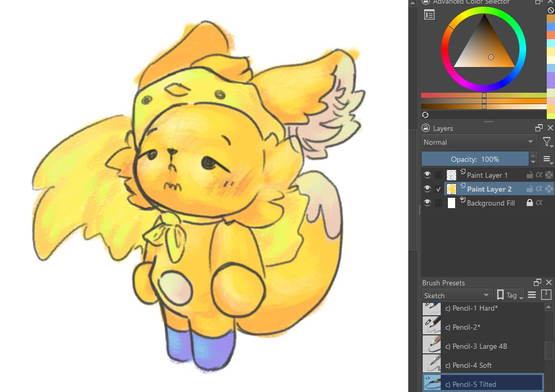
Task: Select Paint Layer 1 by its name
Action: (487, 175)
